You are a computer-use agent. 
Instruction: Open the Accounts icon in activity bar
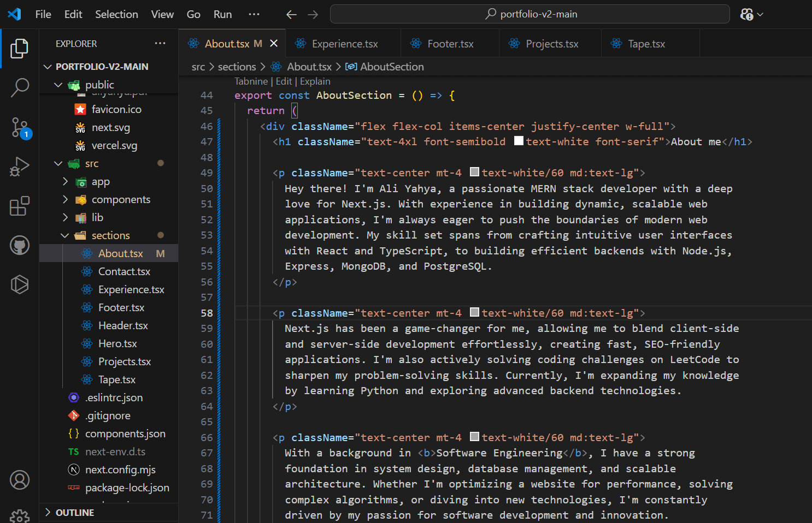(20, 480)
